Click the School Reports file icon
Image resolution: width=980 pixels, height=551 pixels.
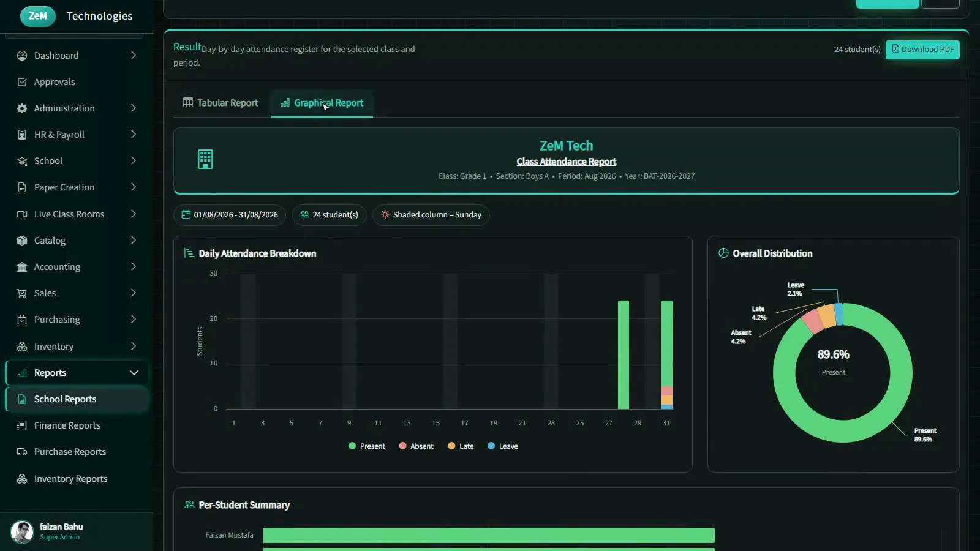coord(22,399)
